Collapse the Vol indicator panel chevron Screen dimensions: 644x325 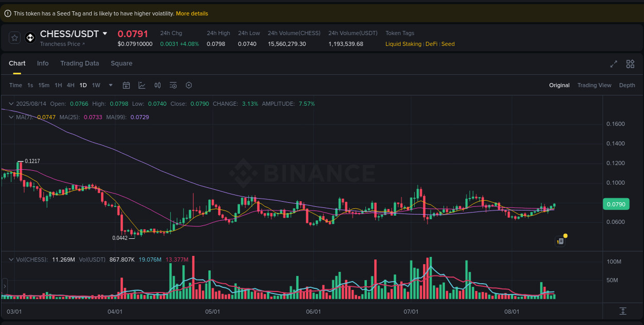(10, 259)
